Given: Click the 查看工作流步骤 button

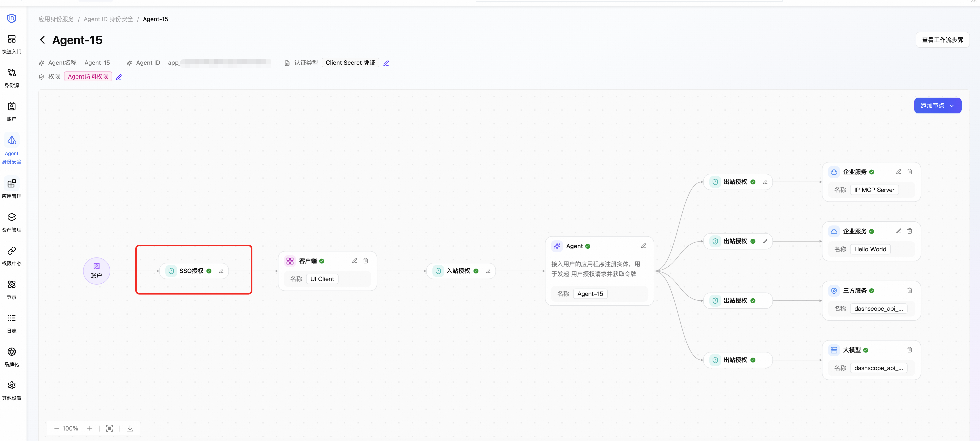Looking at the screenshot, I should pyautogui.click(x=942, y=40).
